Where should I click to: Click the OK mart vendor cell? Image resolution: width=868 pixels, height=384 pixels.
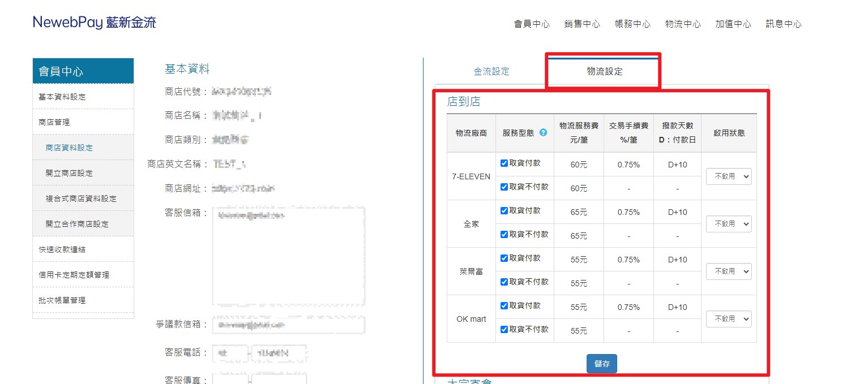[471, 319]
